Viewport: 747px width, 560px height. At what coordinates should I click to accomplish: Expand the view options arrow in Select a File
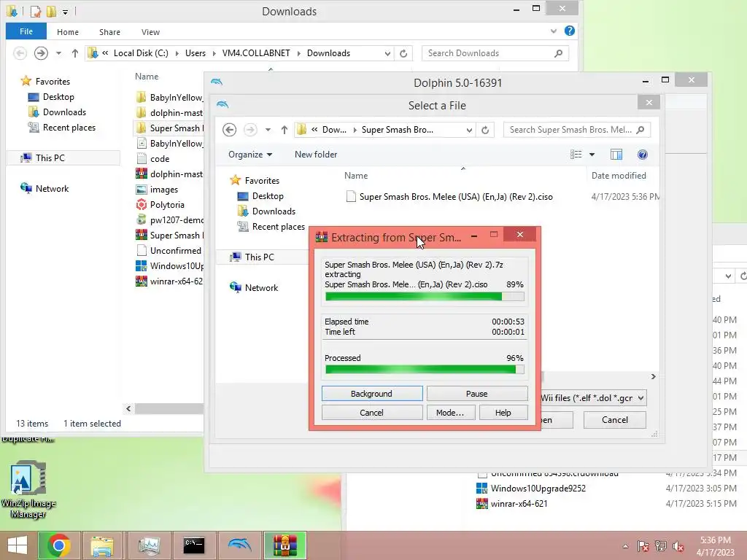[x=592, y=155]
